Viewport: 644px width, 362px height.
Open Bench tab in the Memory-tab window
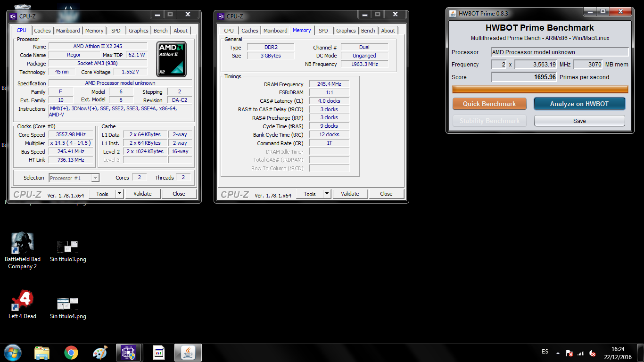[368, 31]
